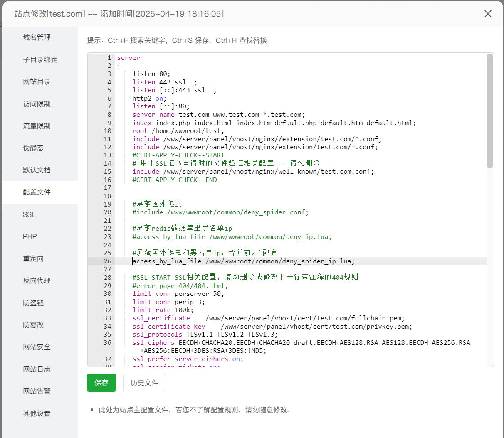Click the ssl_prefer_server_ciphers on line

click(188, 359)
